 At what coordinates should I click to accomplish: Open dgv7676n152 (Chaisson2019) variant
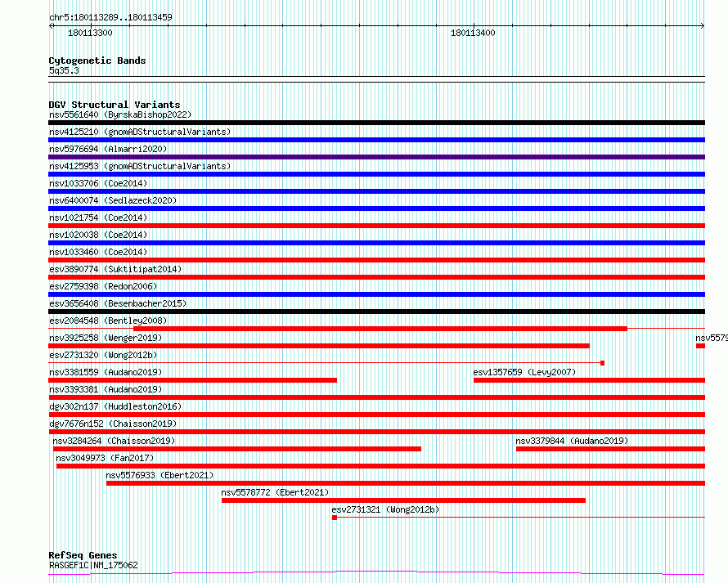pos(113,424)
